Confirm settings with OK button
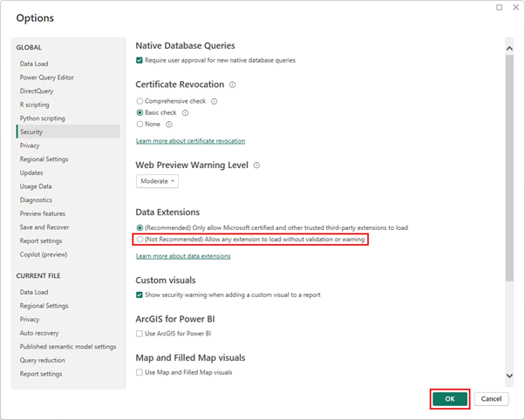The width and height of the screenshot is (525, 420). (450, 399)
